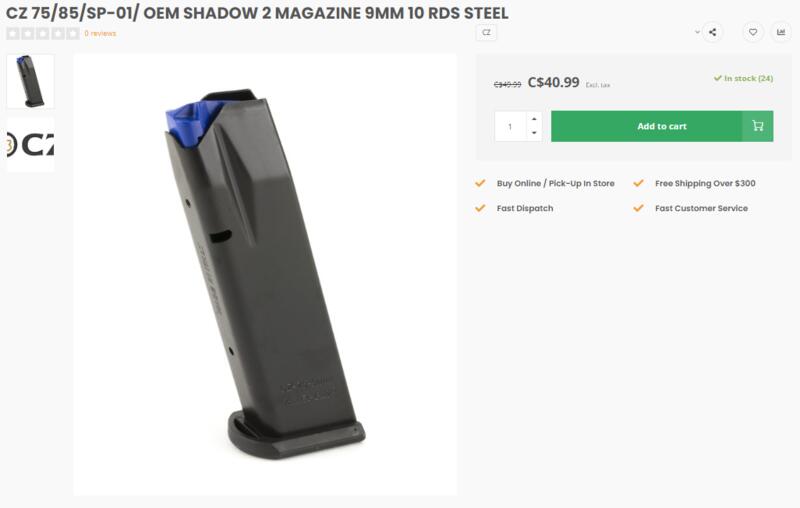Click the CZ brand tag
This screenshot has height=508, width=800.
486,33
